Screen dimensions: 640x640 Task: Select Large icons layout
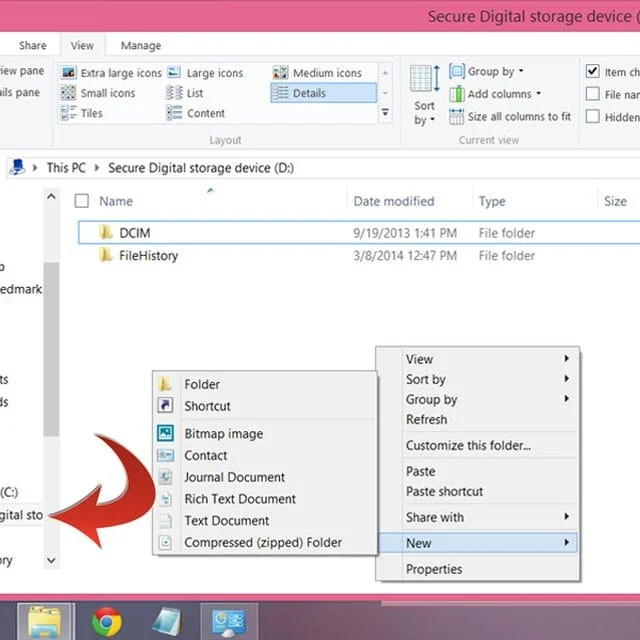point(205,73)
